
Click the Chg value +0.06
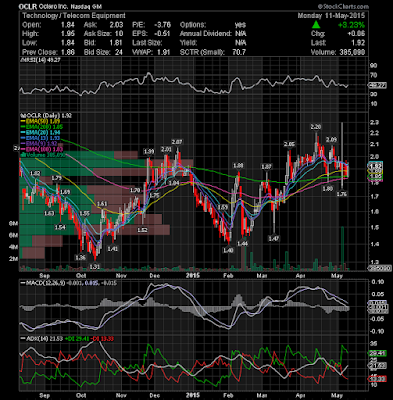click(356, 34)
